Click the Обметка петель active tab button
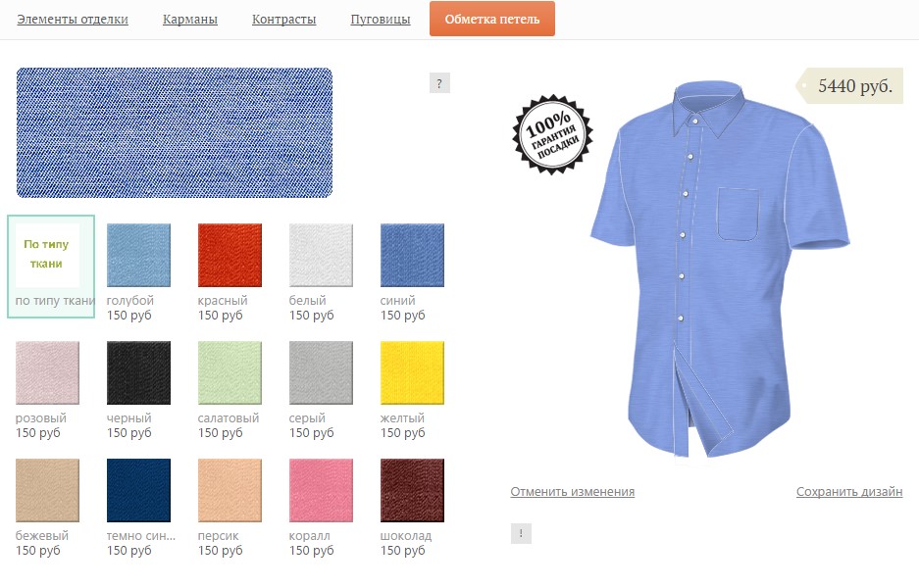The image size is (919, 588). 492,19
